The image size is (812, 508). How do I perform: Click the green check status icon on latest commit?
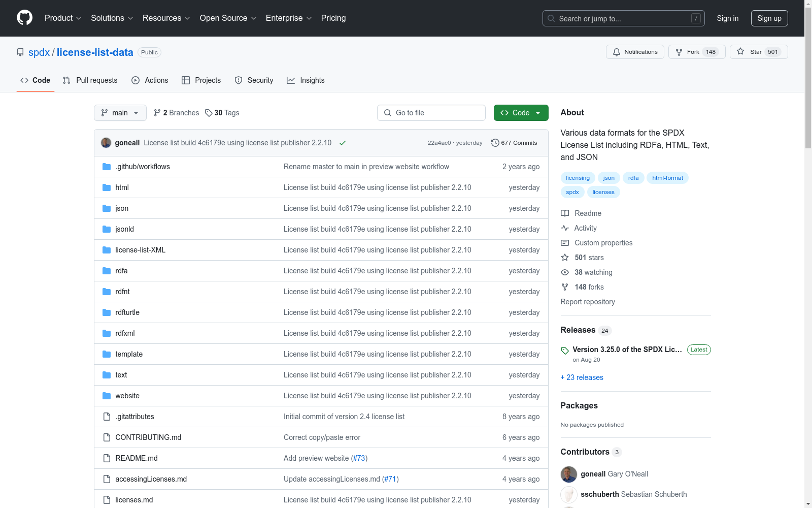(343, 143)
